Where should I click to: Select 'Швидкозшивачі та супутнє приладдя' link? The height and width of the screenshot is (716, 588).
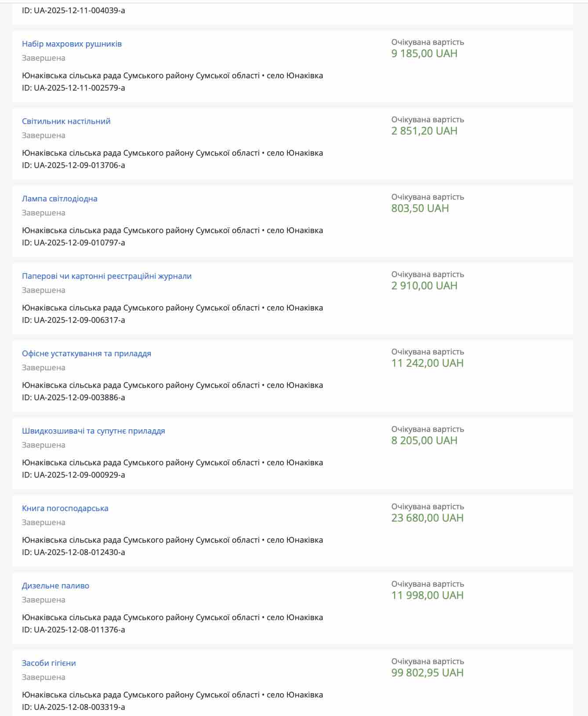click(93, 431)
